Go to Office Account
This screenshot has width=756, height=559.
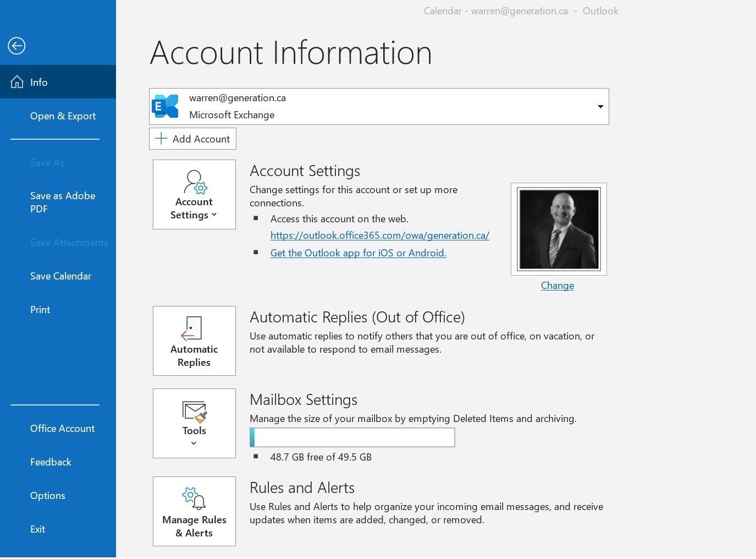coord(62,429)
